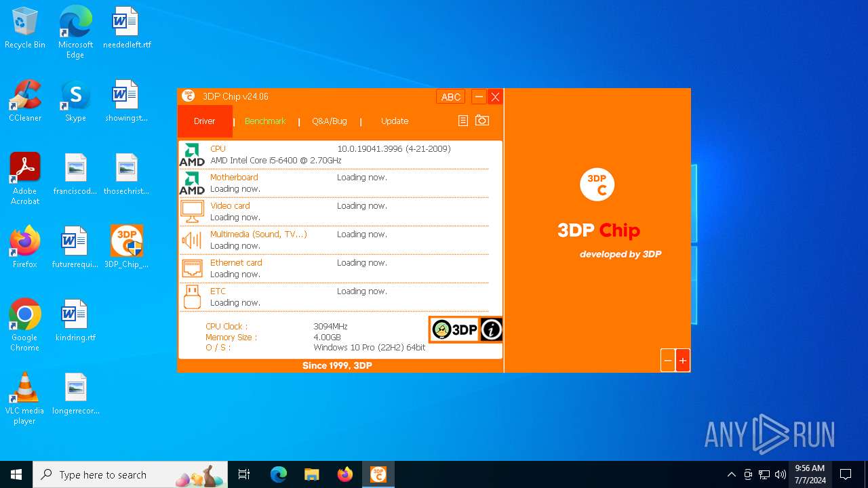Screen dimensions: 868x488
Task: Switch to the Driver tab
Action: [205, 121]
